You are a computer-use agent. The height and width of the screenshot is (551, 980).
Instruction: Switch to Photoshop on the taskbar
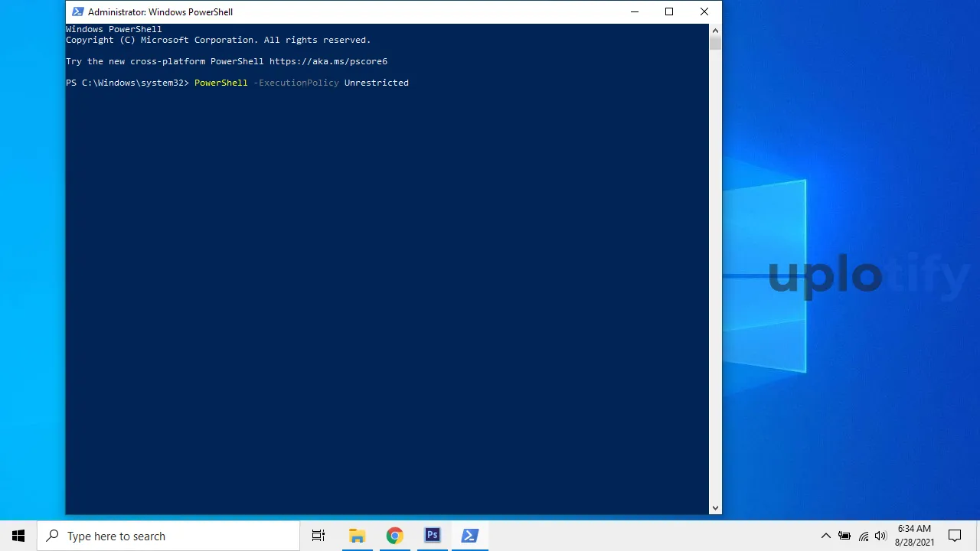(x=433, y=536)
